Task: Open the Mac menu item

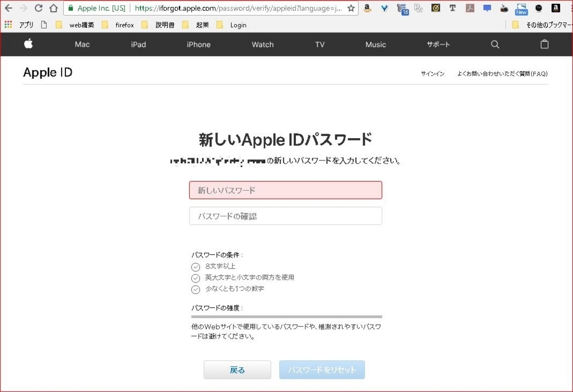Action: 82,44
